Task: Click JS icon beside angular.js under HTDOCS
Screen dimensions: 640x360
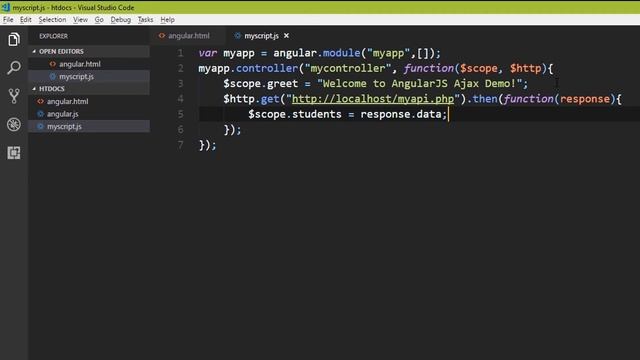Action: [x=40, y=114]
